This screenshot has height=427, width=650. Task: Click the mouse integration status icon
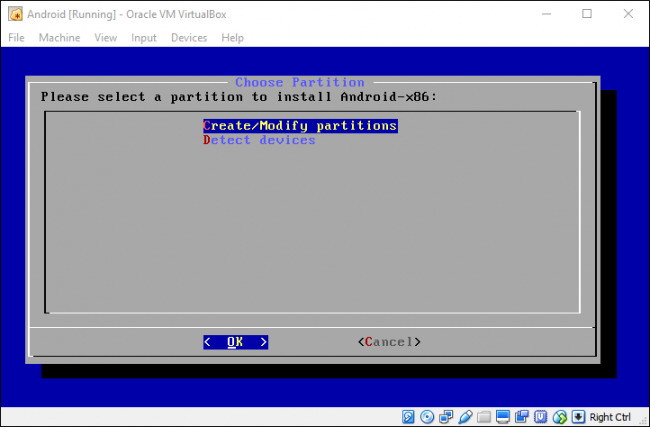coord(560,416)
